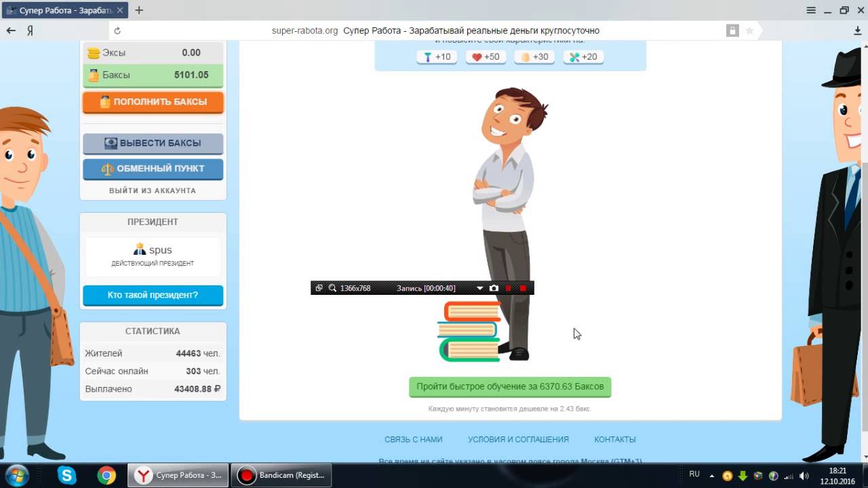Viewport: 868px width, 488px height.
Task: Stop recording with the red stop square
Action: coord(523,288)
